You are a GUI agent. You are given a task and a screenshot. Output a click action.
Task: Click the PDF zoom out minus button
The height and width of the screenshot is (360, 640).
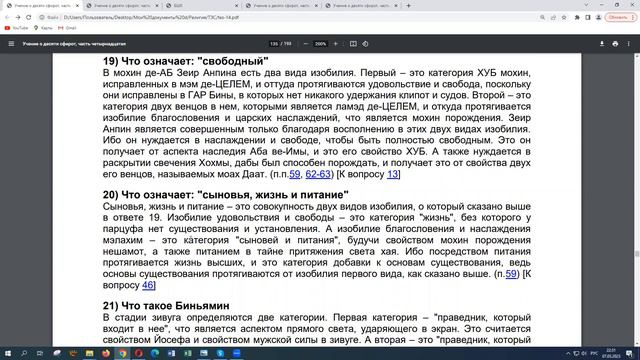click(x=306, y=44)
